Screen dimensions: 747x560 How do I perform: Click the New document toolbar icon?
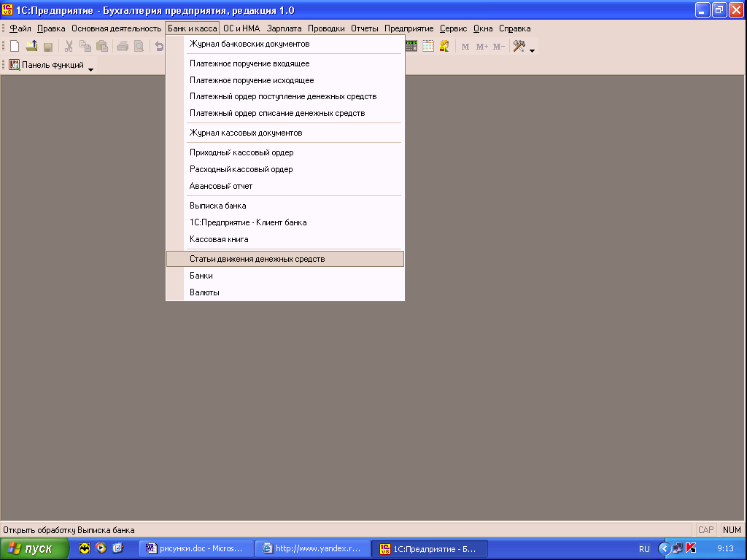14,47
